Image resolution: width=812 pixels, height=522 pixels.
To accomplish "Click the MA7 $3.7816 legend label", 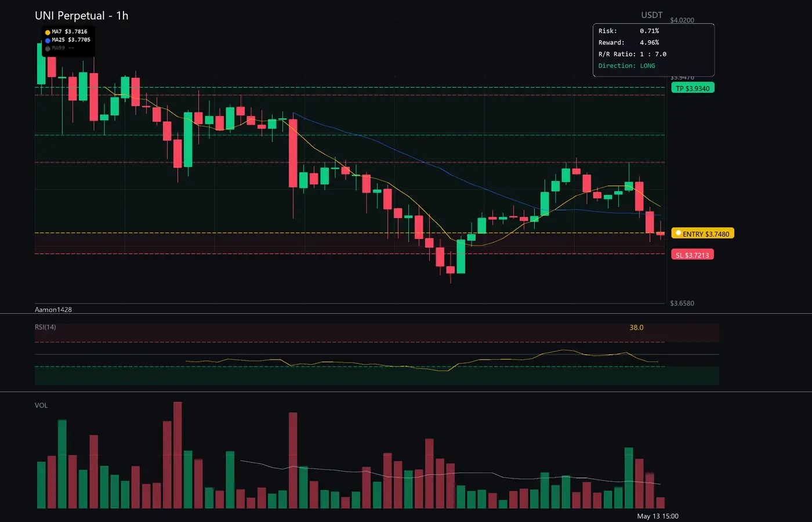I will click(70, 32).
